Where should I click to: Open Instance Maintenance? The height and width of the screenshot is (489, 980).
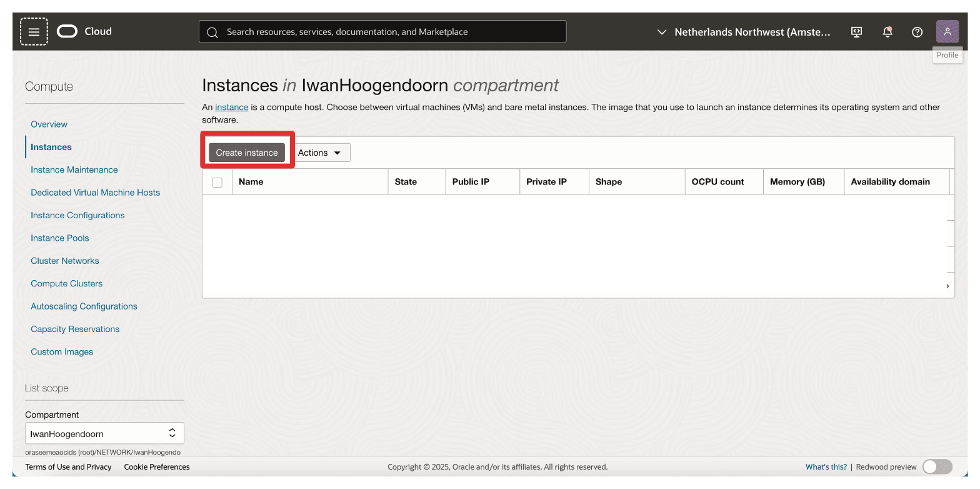point(74,169)
